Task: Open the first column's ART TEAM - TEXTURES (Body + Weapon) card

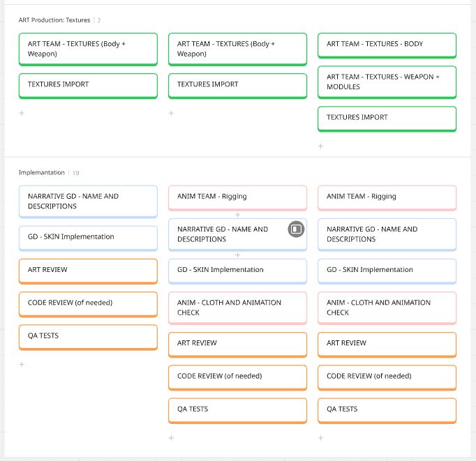Action: pos(88,49)
